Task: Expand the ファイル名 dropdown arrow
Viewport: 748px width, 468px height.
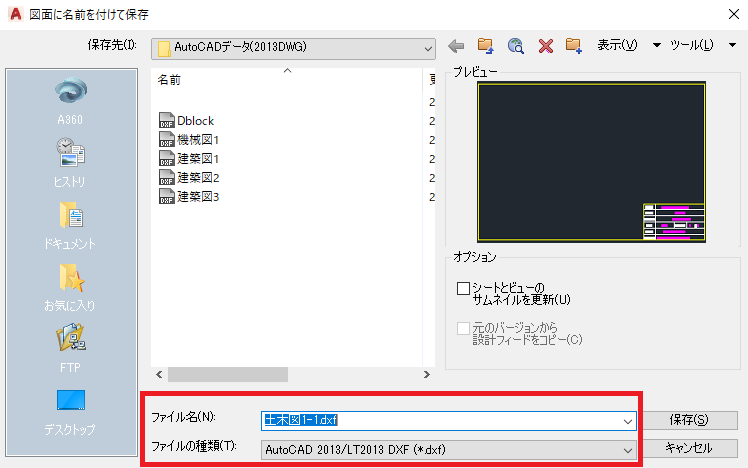Action: coord(627,421)
